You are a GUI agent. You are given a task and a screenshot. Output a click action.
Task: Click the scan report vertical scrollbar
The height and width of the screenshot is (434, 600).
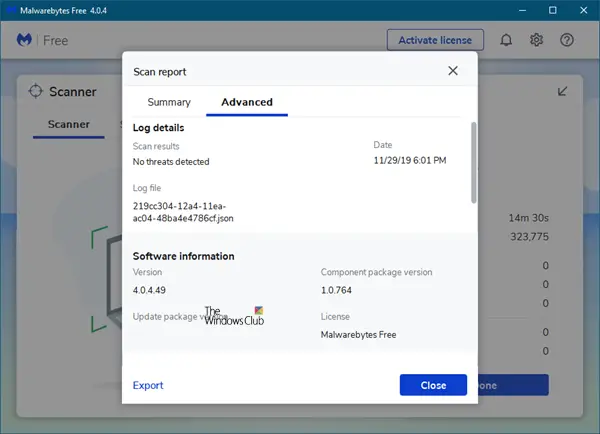click(x=474, y=163)
